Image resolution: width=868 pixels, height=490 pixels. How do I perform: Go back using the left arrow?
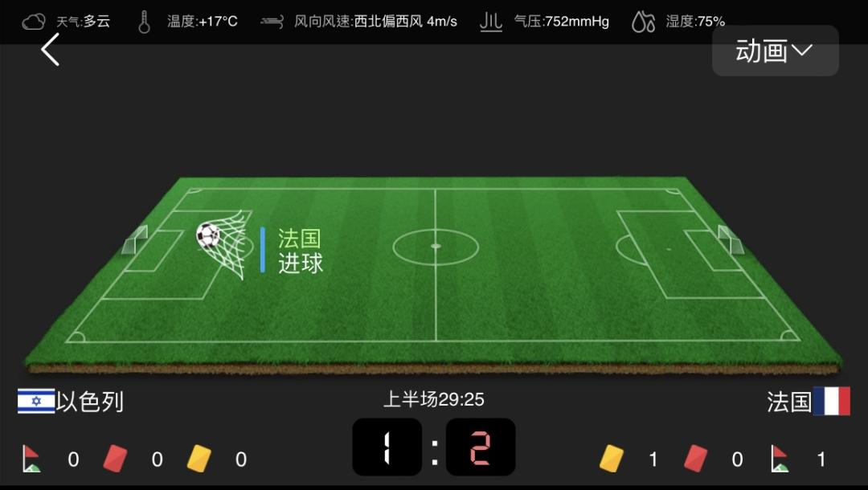(x=50, y=50)
